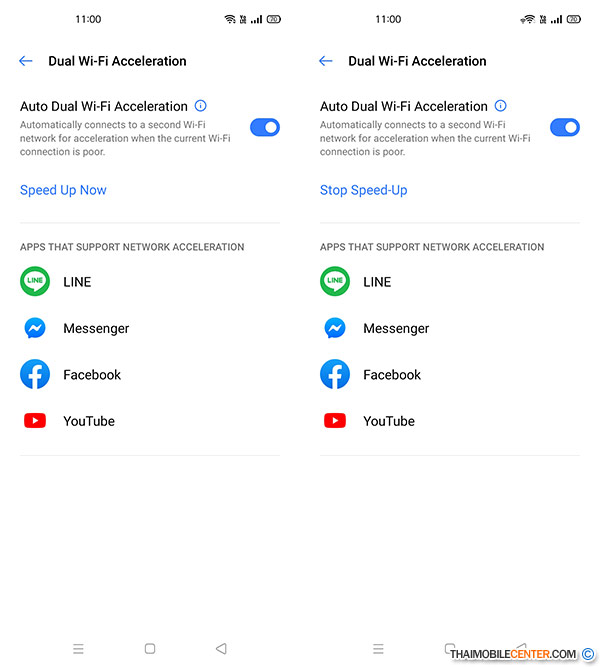
Task: Toggle Auto Dual Wi-Fi switch on left screen
Action: click(x=265, y=127)
